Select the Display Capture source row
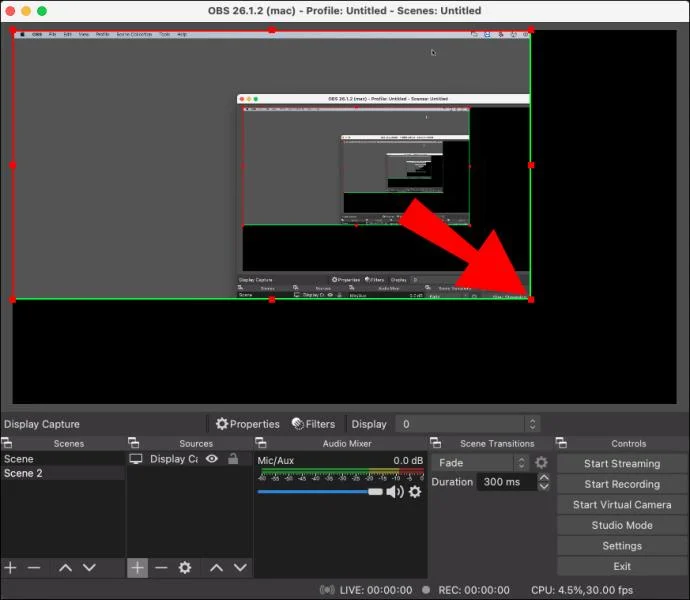 point(189,459)
